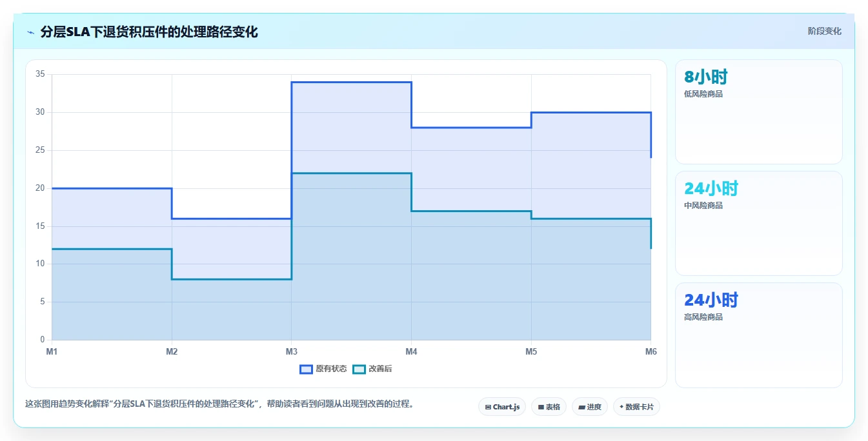This screenshot has height=441, width=868.
Task: Click the Chart.js tag
Action: coord(502,407)
